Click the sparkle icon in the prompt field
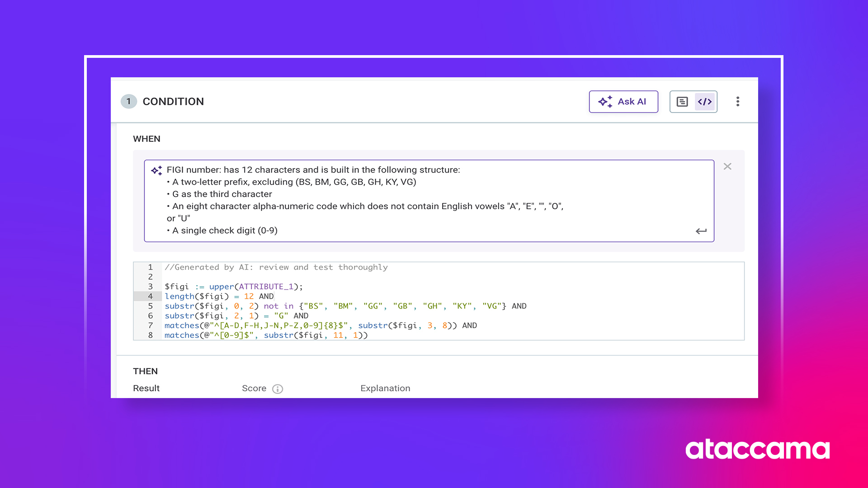Image resolution: width=868 pixels, height=488 pixels. coord(156,170)
